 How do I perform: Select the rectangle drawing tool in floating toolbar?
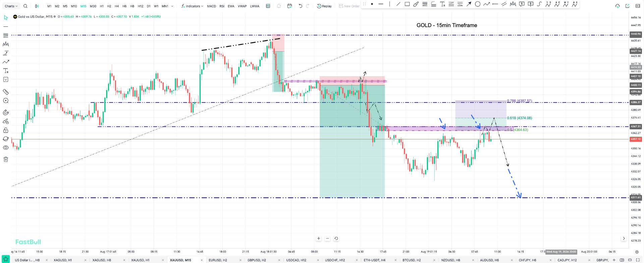(407, 4)
